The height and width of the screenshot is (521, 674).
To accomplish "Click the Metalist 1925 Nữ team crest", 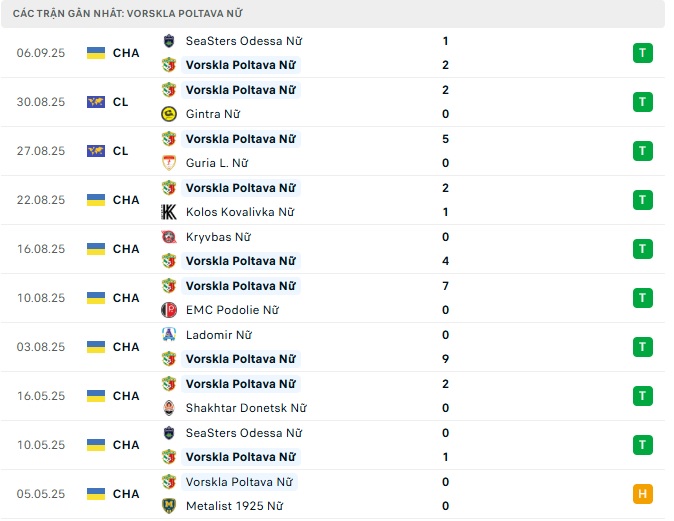I will pos(169,506).
